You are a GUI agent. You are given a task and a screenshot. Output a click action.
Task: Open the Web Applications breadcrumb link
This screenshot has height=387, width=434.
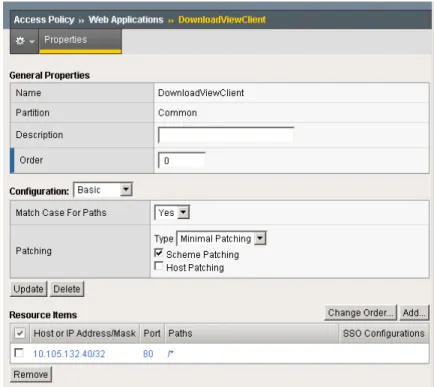126,20
